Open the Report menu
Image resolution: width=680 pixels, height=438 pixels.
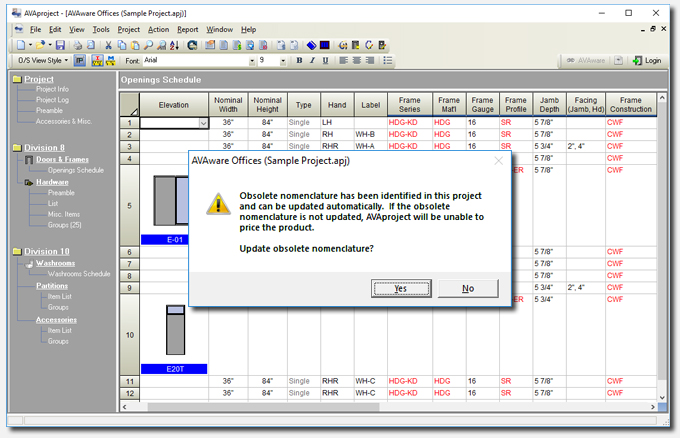coord(188,30)
